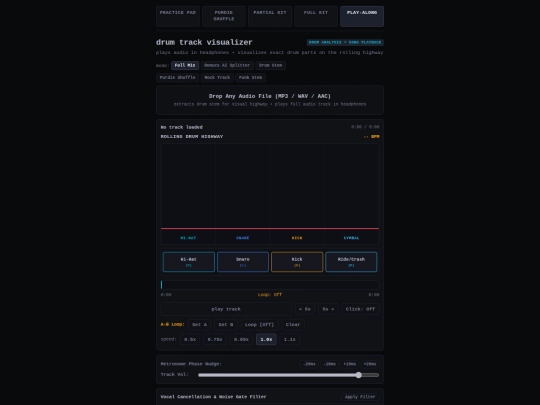Click the Loop: Off status text

click(270, 295)
